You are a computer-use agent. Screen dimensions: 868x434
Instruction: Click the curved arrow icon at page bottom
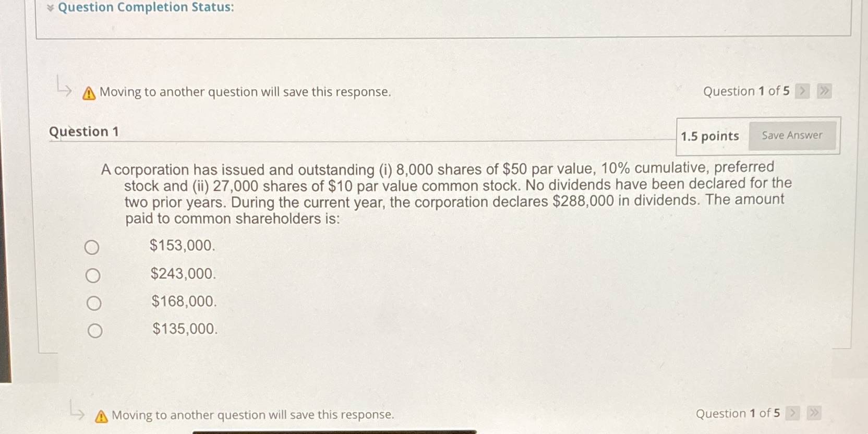click(78, 414)
